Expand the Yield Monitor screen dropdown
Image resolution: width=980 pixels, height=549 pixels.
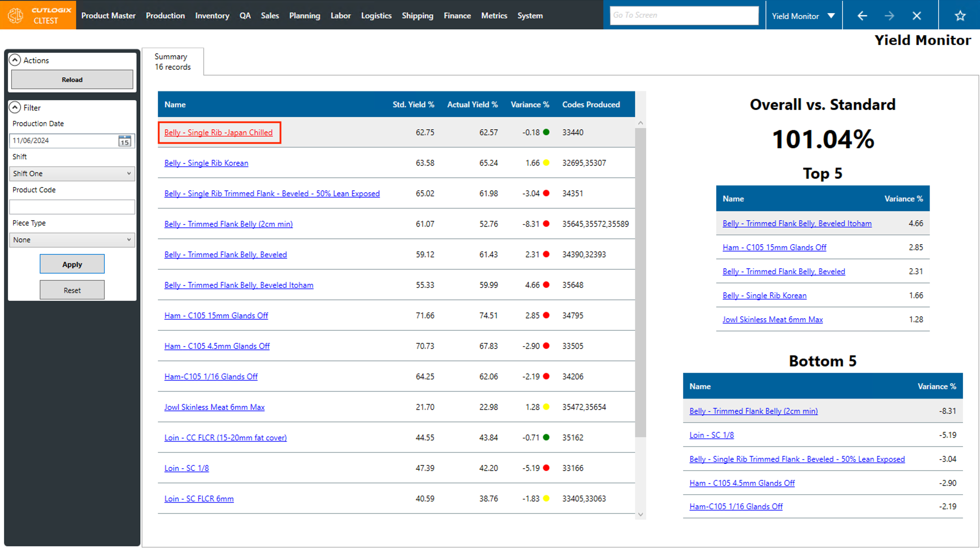[x=831, y=16]
